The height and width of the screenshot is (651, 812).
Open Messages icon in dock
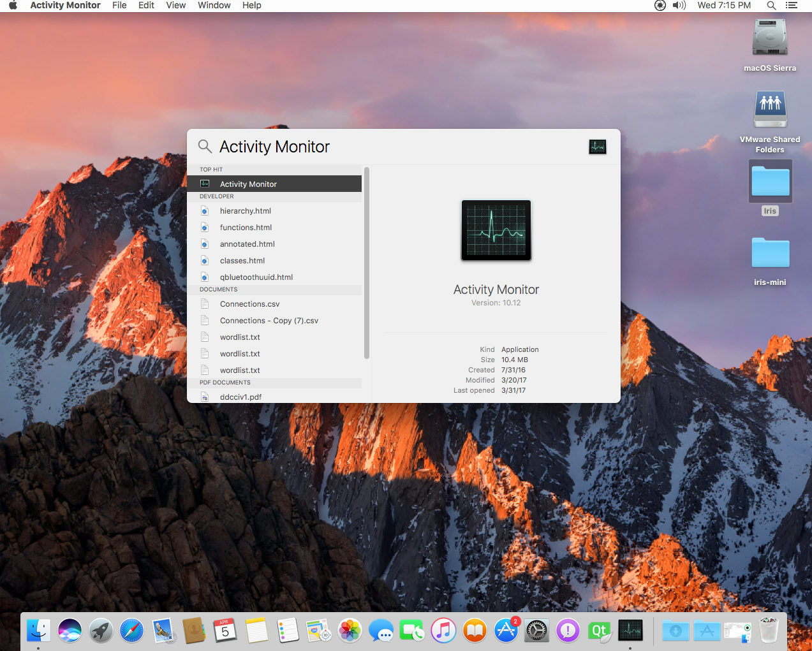click(381, 631)
